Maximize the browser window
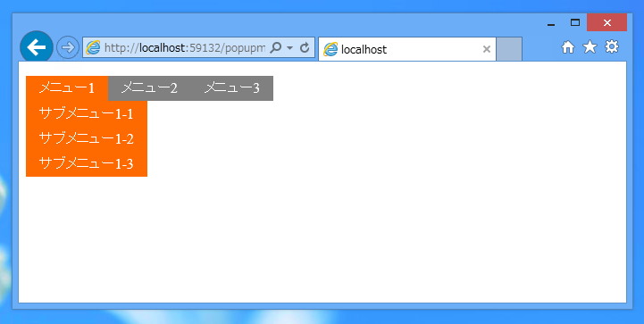The width and height of the screenshot is (644, 324). coord(575,22)
